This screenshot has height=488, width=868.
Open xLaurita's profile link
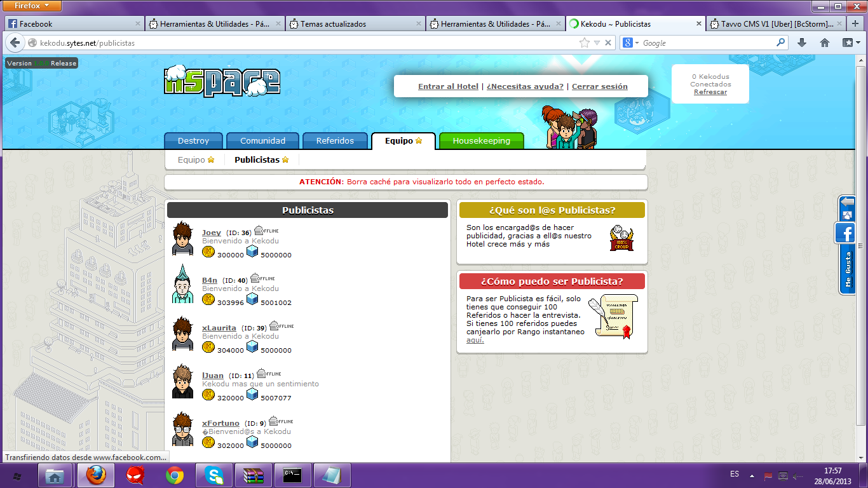[219, 328]
